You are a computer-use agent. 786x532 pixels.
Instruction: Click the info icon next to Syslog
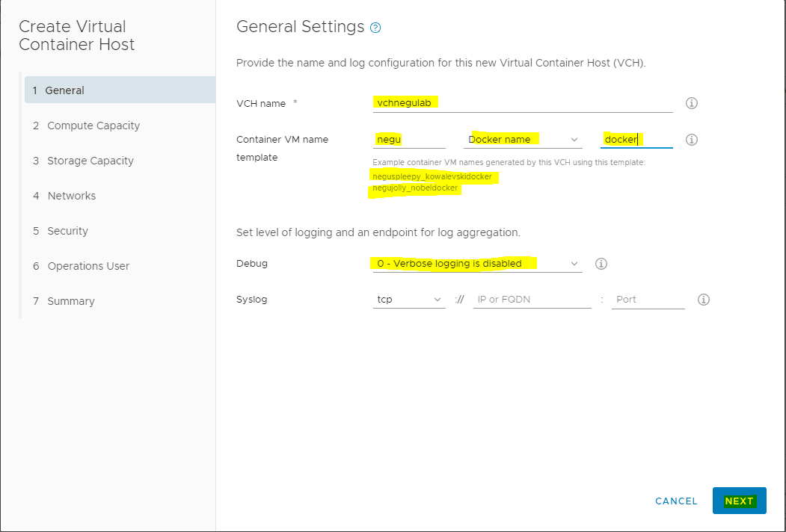pyautogui.click(x=703, y=300)
